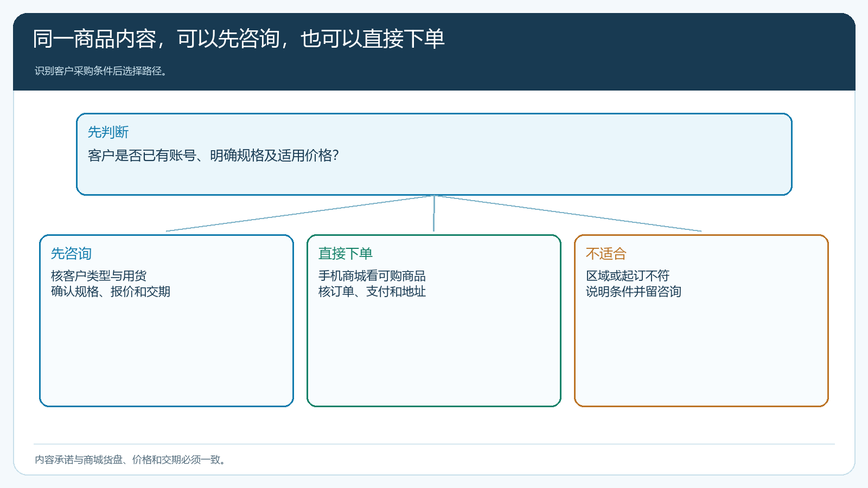
Task: Select the line 手机商城看可购商品
Action: pyautogui.click(x=372, y=276)
